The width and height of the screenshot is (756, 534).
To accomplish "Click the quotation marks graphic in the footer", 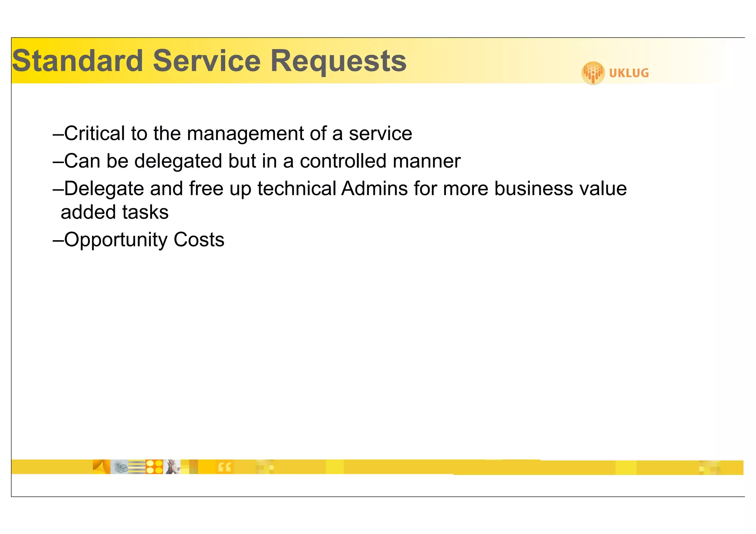I will coord(224,467).
